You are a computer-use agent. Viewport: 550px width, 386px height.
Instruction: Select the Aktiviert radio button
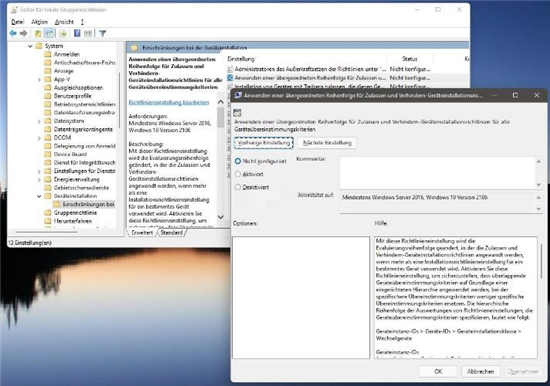pyautogui.click(x=238, y=174)
